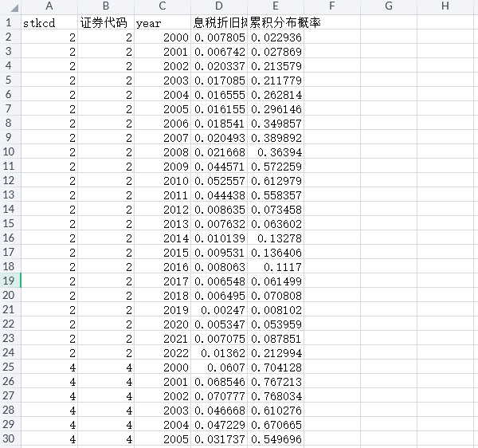Click cell with value 0.053959
Screen dimensions: 478x448
(x=276, y=324)
